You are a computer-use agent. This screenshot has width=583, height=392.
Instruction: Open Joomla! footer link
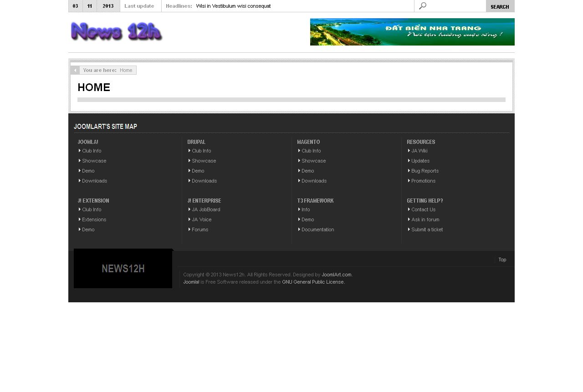pos(191,282)
